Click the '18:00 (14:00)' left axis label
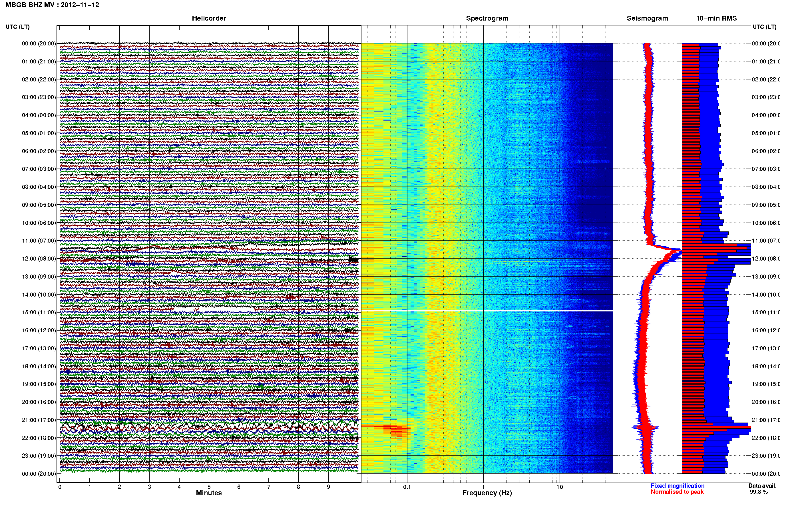The width and height of the screenshot is (812, 508). tap(39, 366)
